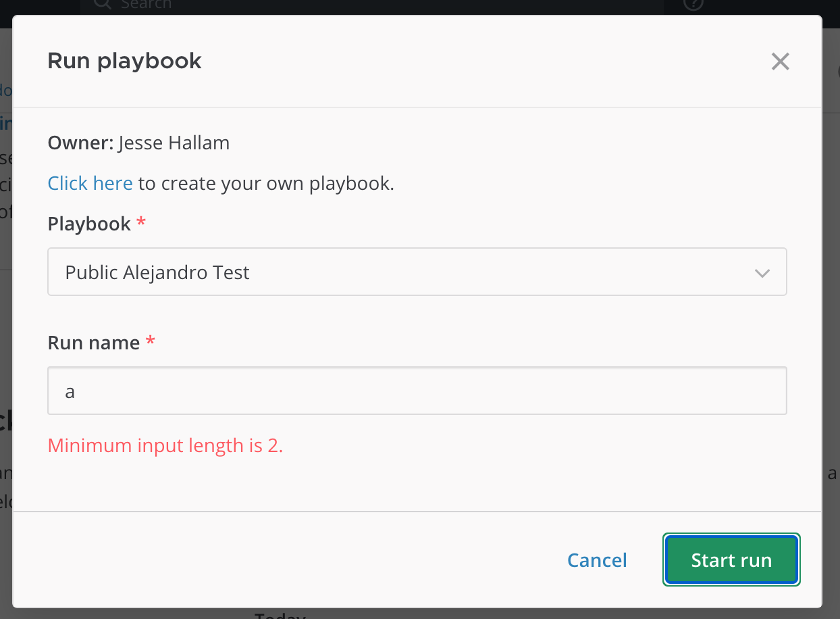Click the Run name input containing 'a'
The width and height of the screenshot is (840, 619).
point(417,391)
